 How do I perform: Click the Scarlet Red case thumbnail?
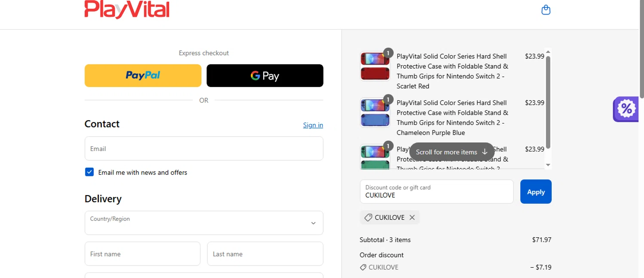click(375, 66)
